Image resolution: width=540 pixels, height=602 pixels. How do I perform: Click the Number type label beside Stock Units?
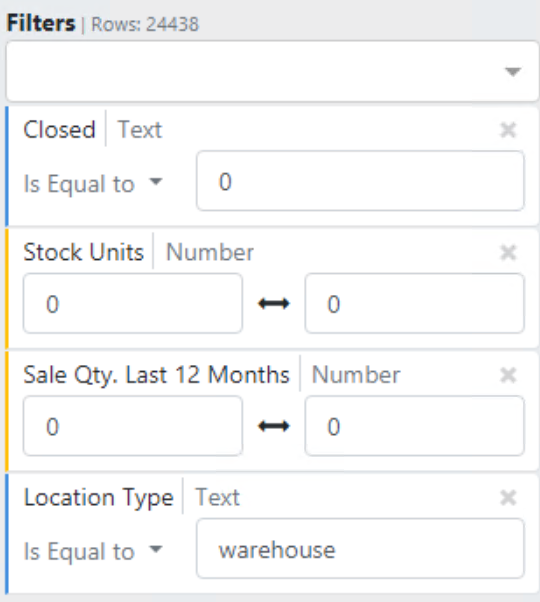click(x=210, y=252)
